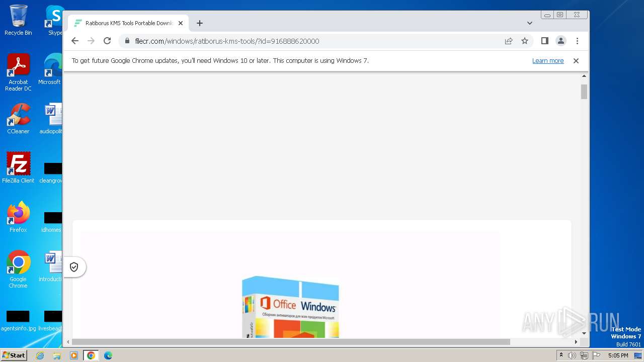Click the horizontal scrollbar left arrow
This screenshot has width=644, height=362.
tap(68, 342)
